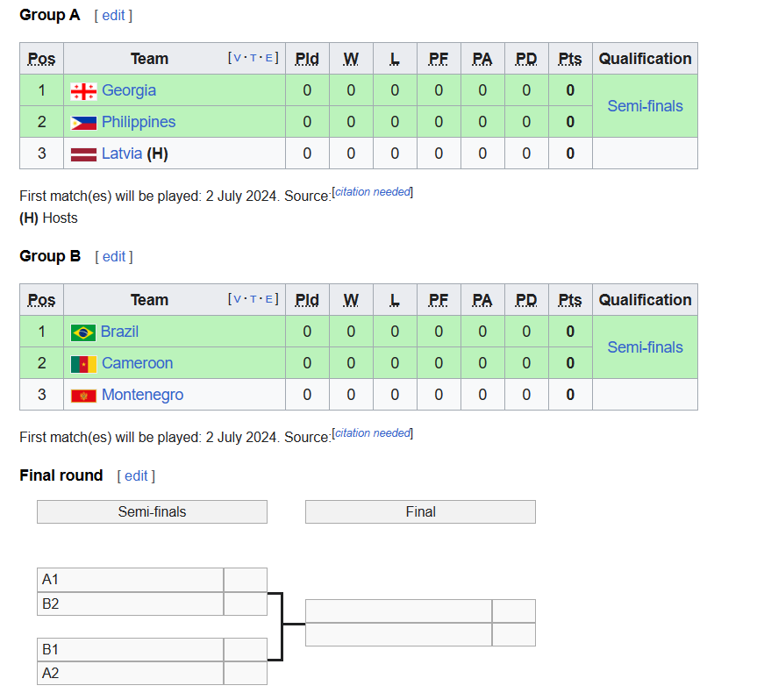This screenshot has height=700, width=764.
Task: Click the Philippines flag icon
Action: point(83,123)
